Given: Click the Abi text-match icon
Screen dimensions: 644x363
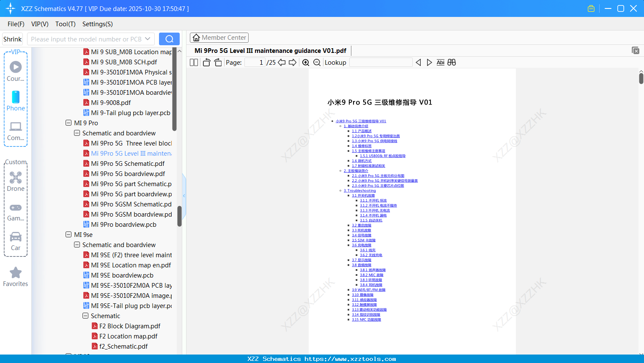Looking at the screenshot, I should [440, 63].
